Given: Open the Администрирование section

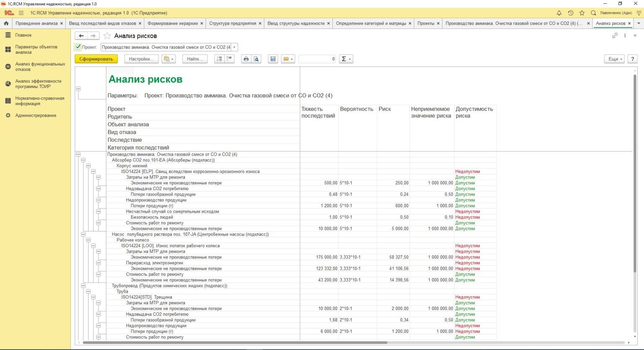Looking at the screenshot, I should [x=35, y=115].
